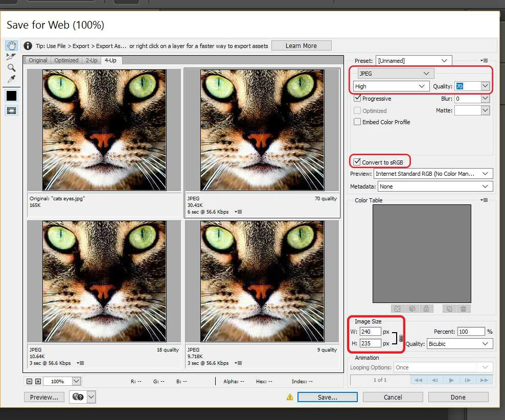
Task: Switch to the Original tab
Action: 38,60
